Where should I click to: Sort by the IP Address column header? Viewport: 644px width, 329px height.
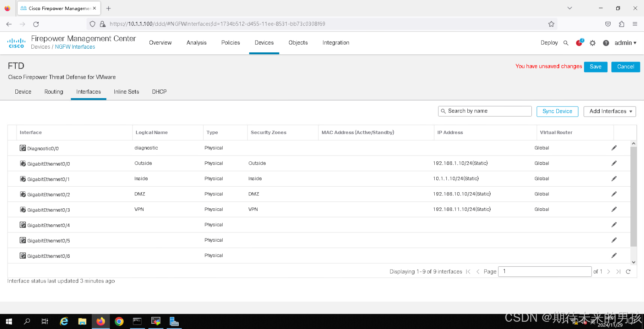450,132
